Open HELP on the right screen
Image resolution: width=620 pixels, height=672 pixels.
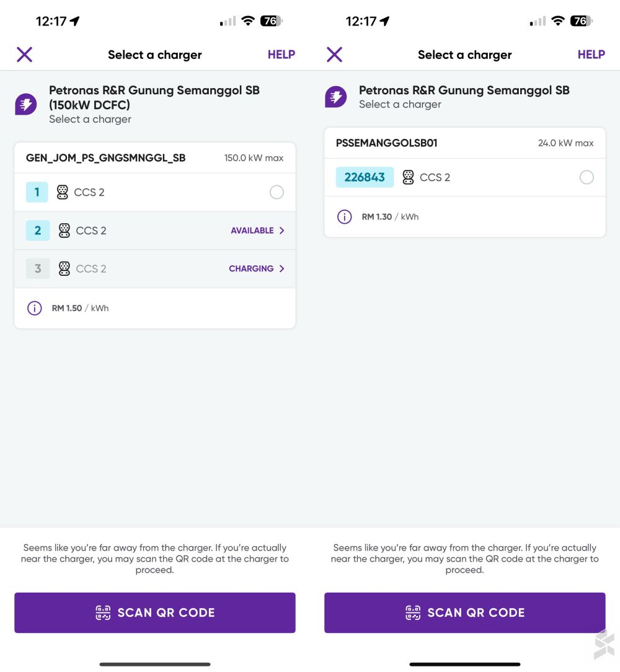591,55
